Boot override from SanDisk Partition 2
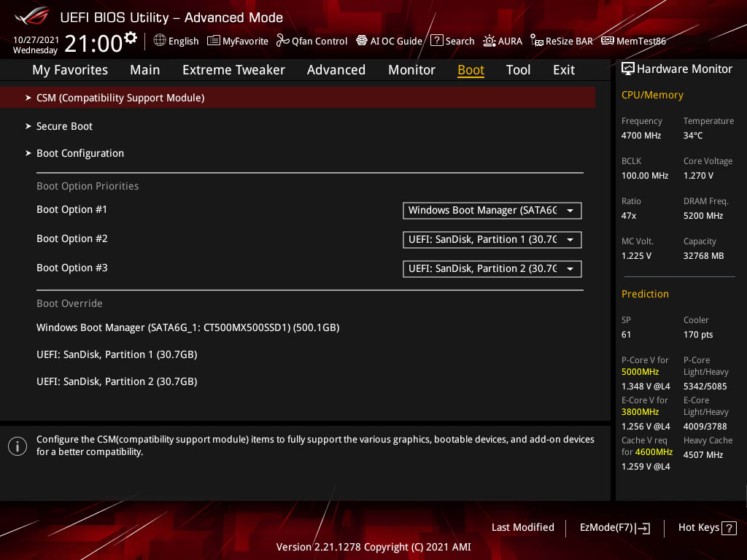This screenshot has height=560, width=747. 117,381
